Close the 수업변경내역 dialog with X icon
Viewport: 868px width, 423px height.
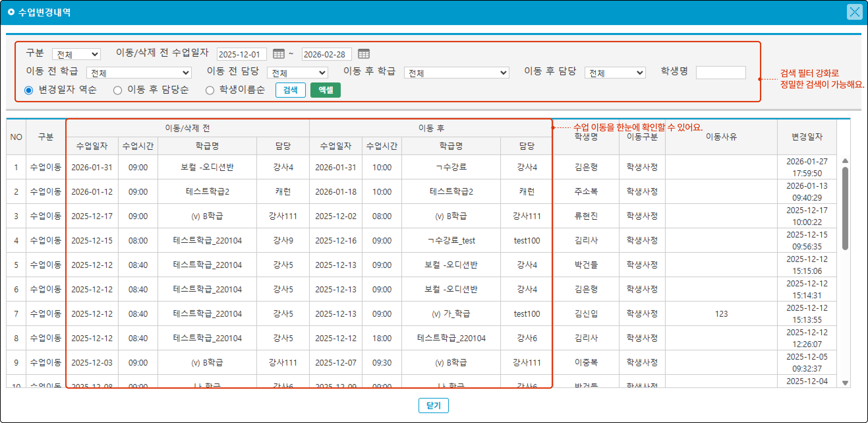pyautogui.click(x=854, y=13)
